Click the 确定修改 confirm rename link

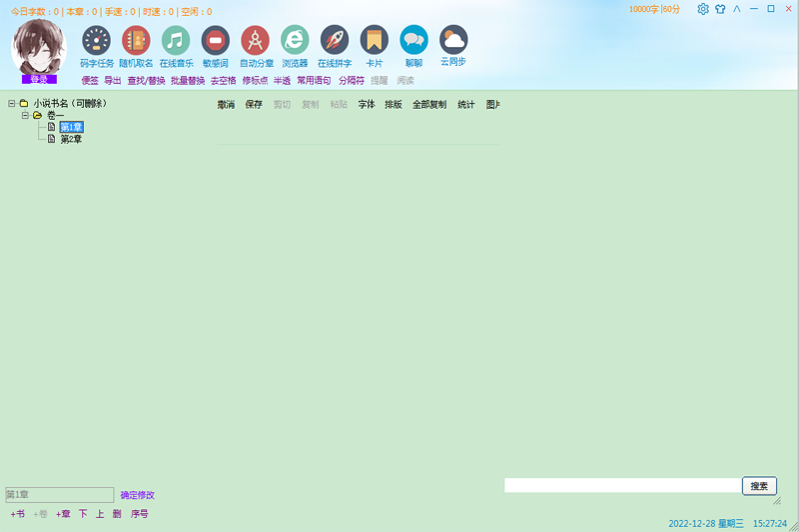(x=138, y=495)
